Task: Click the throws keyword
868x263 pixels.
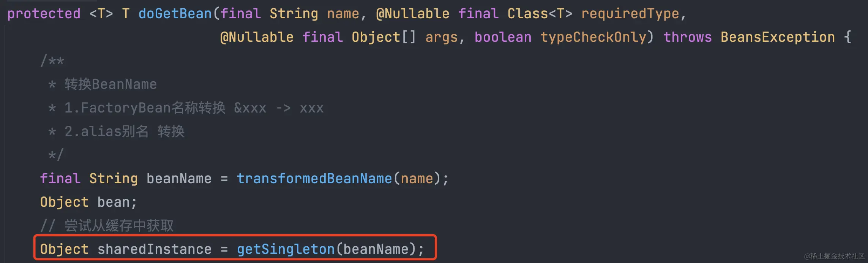Action: coord(688,37)
